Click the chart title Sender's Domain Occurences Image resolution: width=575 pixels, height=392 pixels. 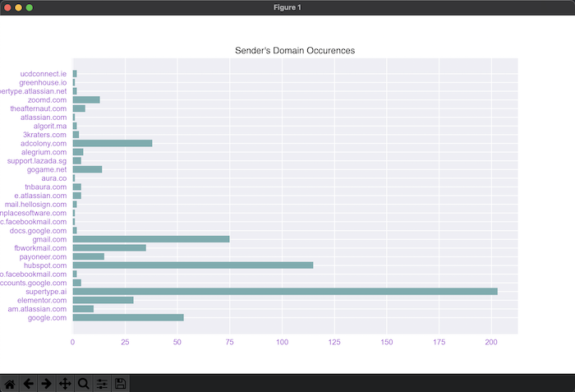coord(295,51)
